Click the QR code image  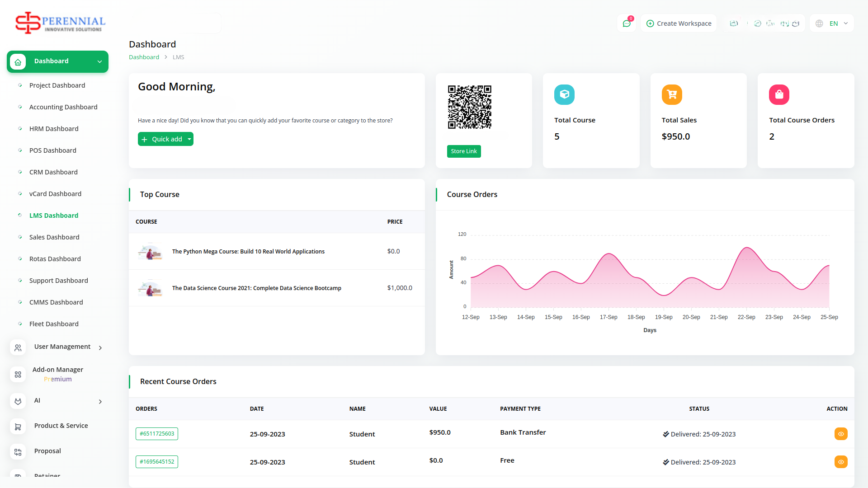point(469,107)
